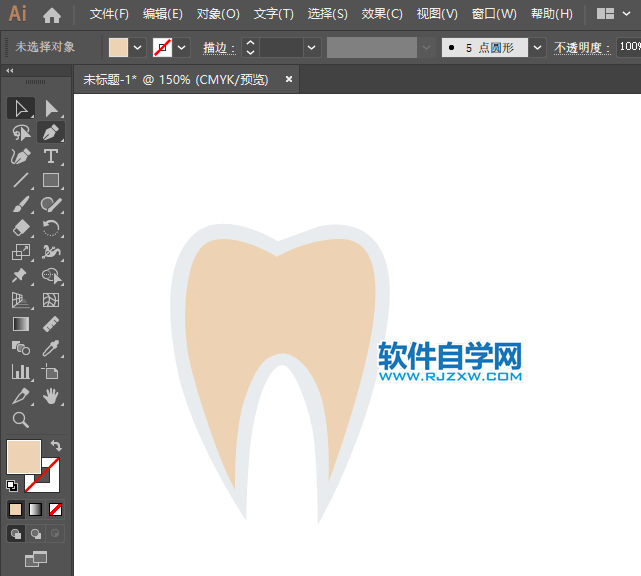
Task: Expand the fill color dropdown in control bar
Action: [x=137, y=47]
